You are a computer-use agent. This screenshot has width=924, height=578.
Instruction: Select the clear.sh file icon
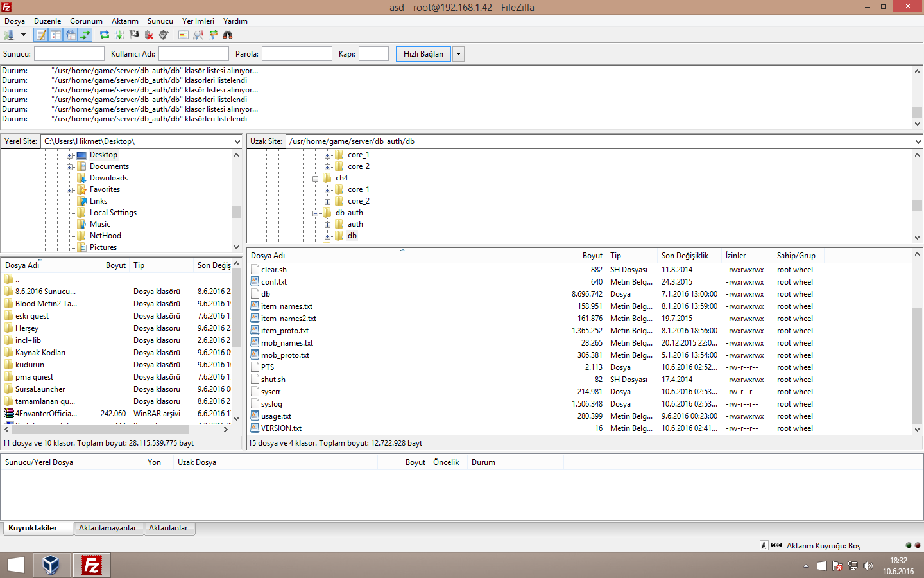(x=255, y=270)
